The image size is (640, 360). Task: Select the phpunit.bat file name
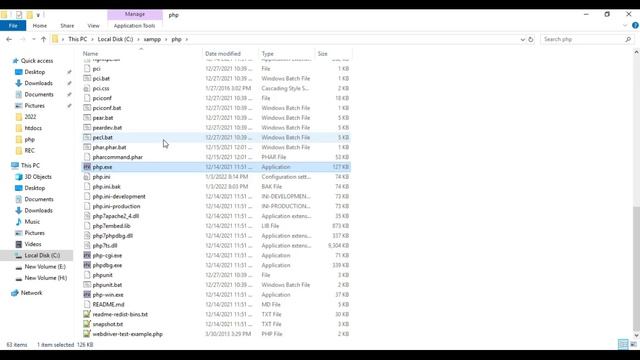pyautogui.click(x=107, y=285)
